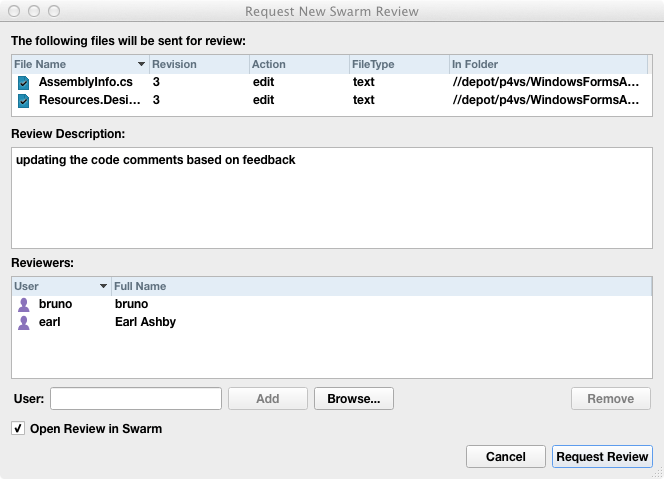Click the Remove reviewer button

pos(611,399)
